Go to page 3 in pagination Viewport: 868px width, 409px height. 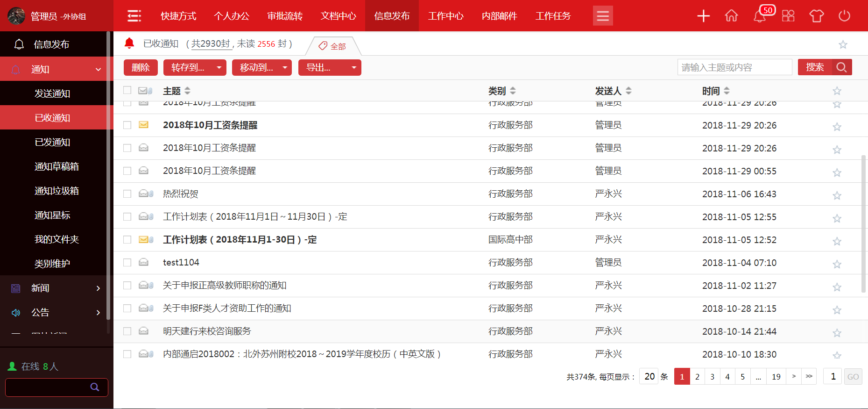(x=712, y=377)
